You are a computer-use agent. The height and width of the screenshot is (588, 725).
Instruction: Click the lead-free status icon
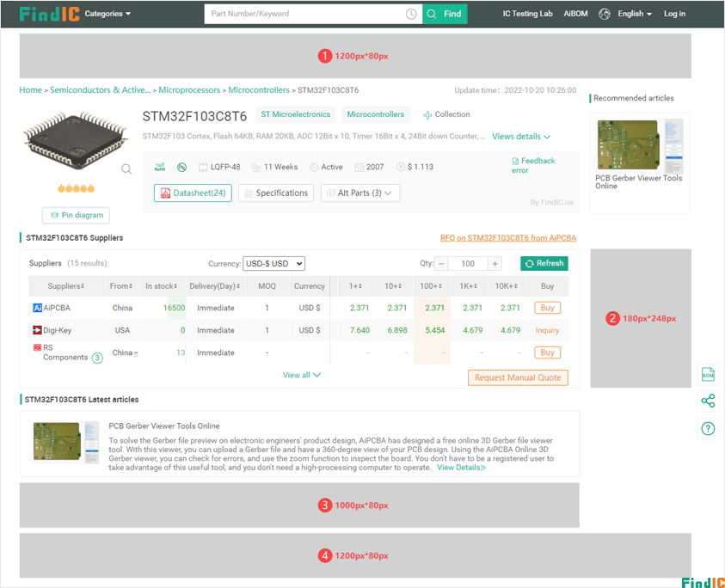(x=181, y=167)
